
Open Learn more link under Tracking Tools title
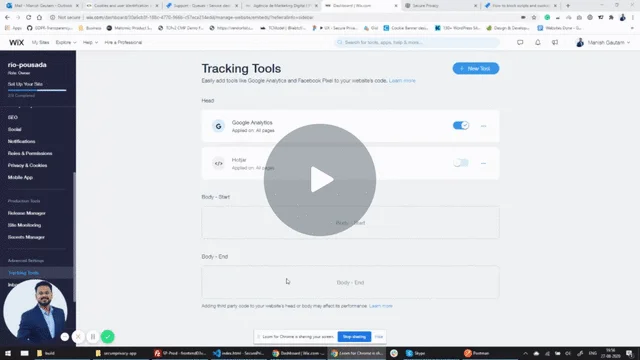click(402, 81)
